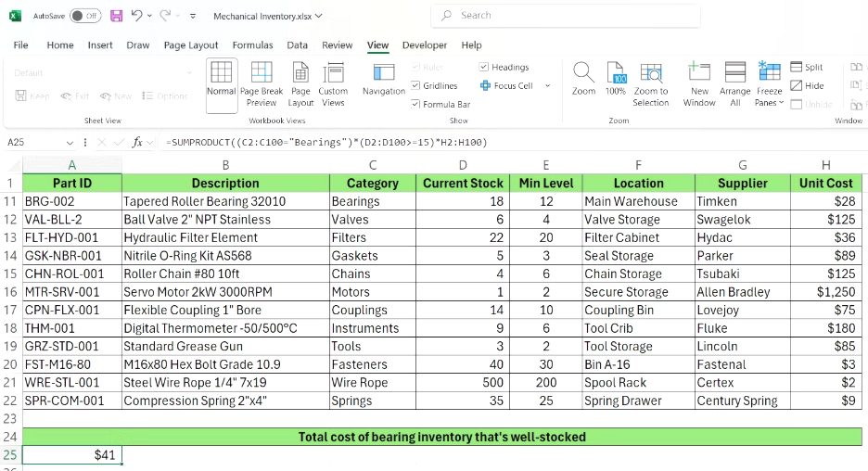Open the Help tab
This screenshot has height=471, width=868.
pos(472,45)
